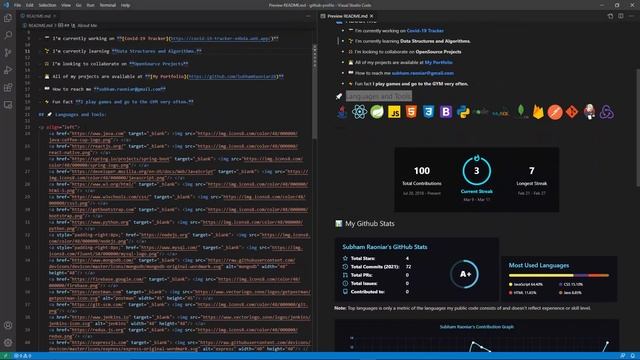Click the feedback icon in the status bar
The image size is (640, 360).
coord(622,356)
